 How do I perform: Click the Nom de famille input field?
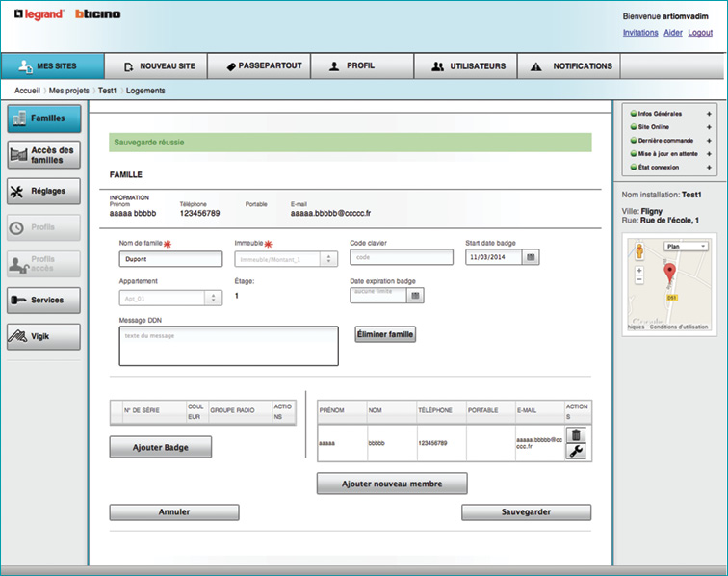[169, 259]
